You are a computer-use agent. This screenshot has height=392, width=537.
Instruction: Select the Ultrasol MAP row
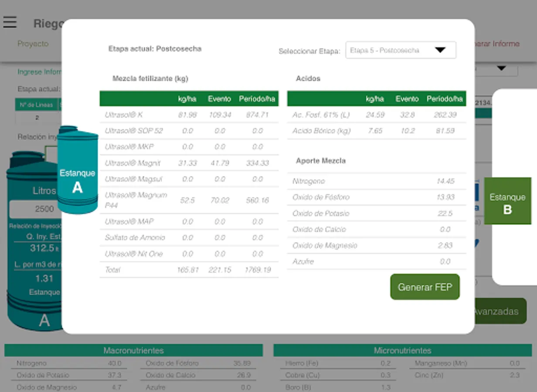tap(189, 221)
